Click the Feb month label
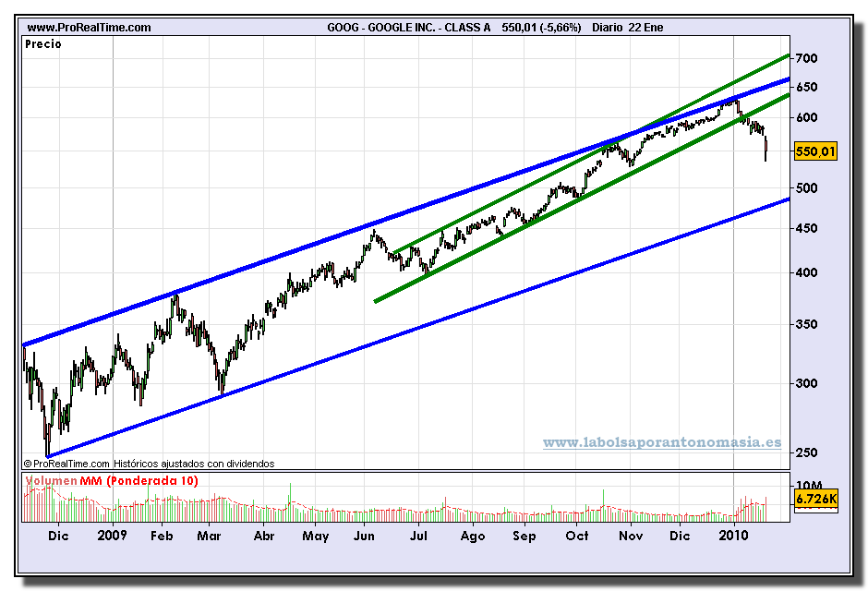Screen dimensions: 868x591 [x=162, y=536]
